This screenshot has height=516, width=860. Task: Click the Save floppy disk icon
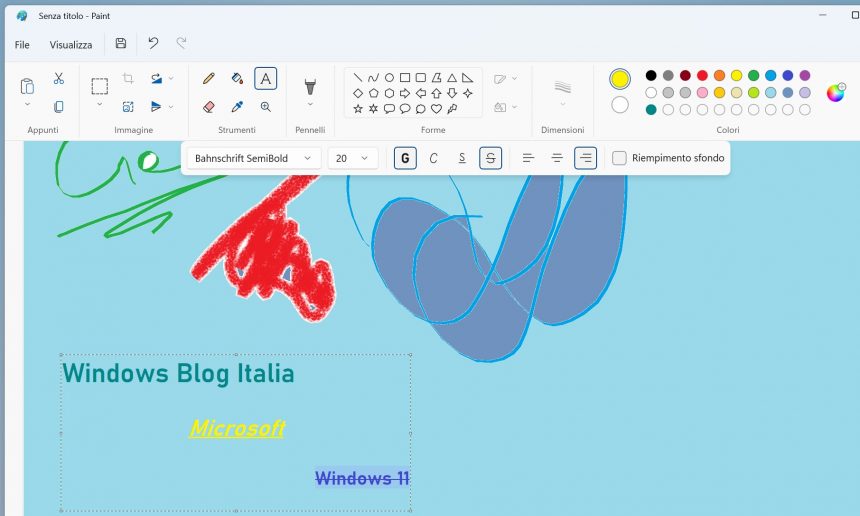(x=121, y=43)
